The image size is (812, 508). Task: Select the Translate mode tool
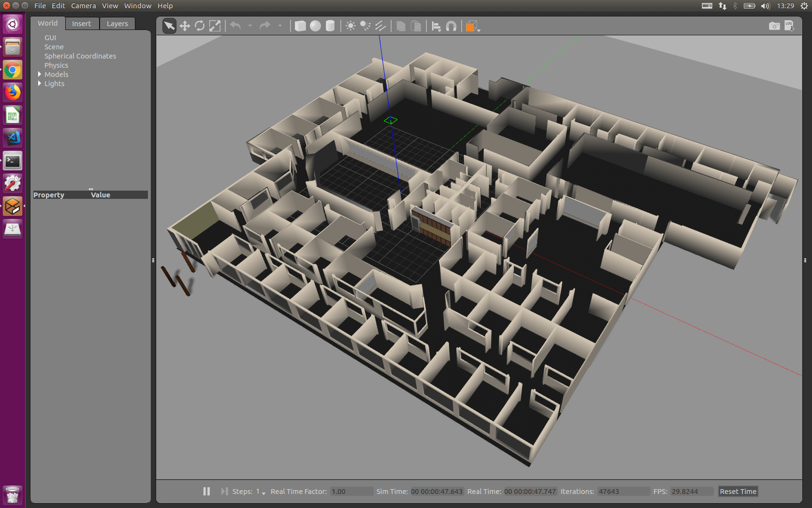[x=185, y=26]
